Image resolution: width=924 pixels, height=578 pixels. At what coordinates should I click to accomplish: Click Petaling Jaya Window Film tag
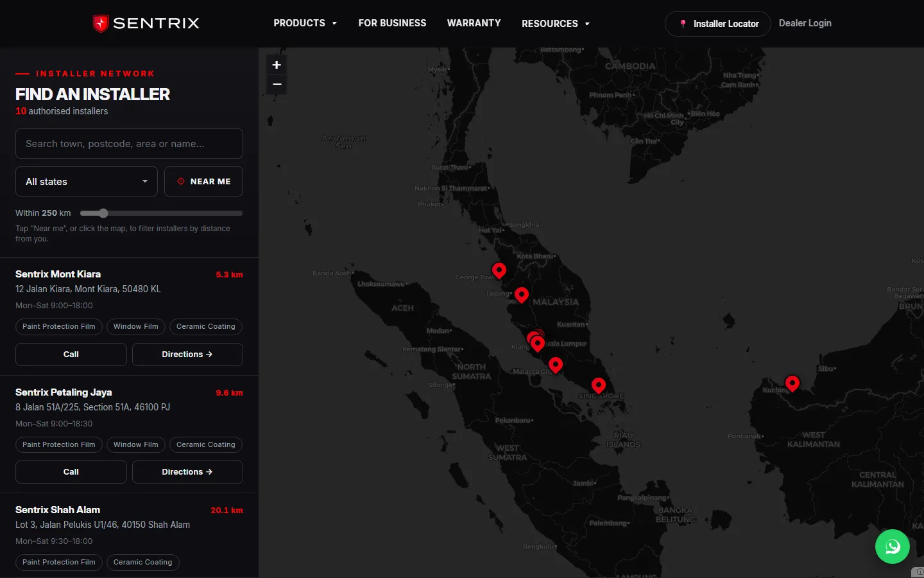tap(136, 445)
